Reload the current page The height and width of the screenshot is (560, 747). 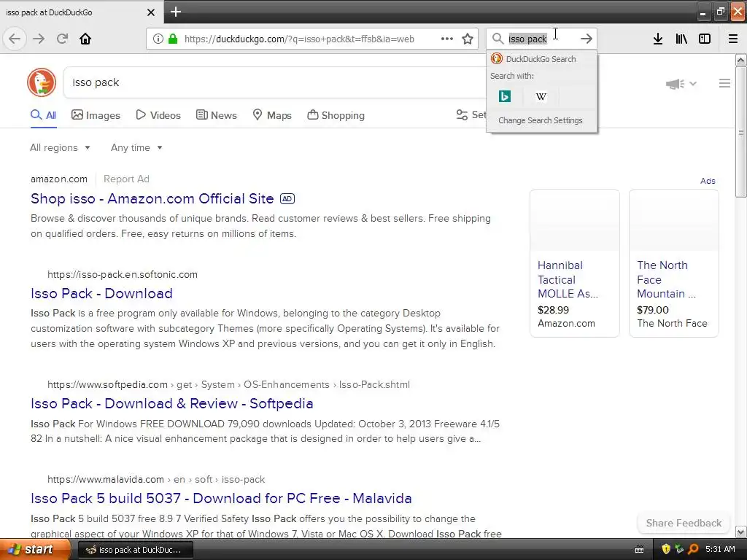(x=62, y=39)
